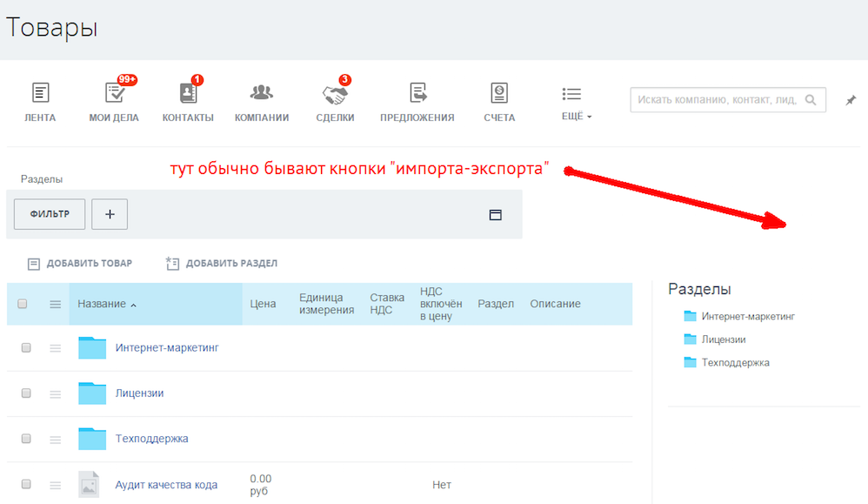Open the Лента feed icon
Viewport: 868px width, 504px height.
tap(40, 93)
